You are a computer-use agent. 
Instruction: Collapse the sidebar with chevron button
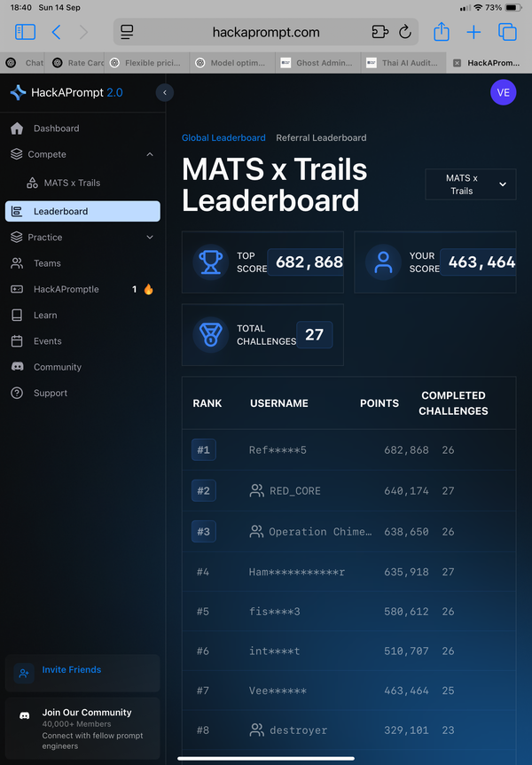click(x=164, y=92)
